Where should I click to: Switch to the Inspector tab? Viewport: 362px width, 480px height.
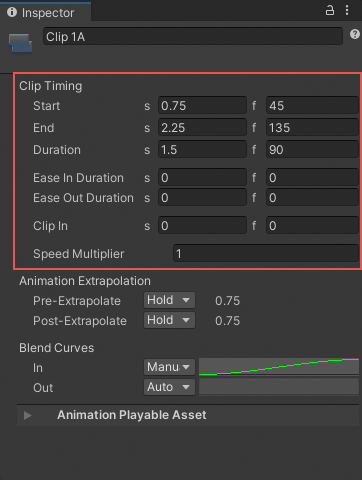point(45,12)
